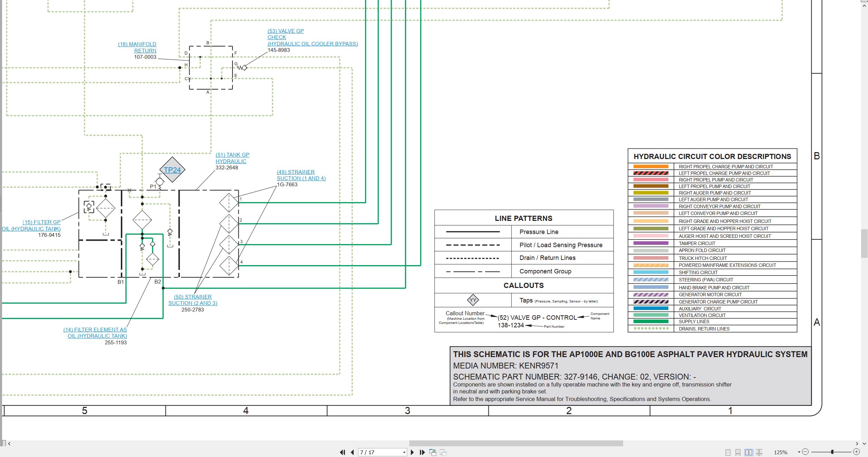Screen dimensions: 868x457
Task: Open the (53) VALVE GP CHECK link
Action: click(x=312, y=37)
